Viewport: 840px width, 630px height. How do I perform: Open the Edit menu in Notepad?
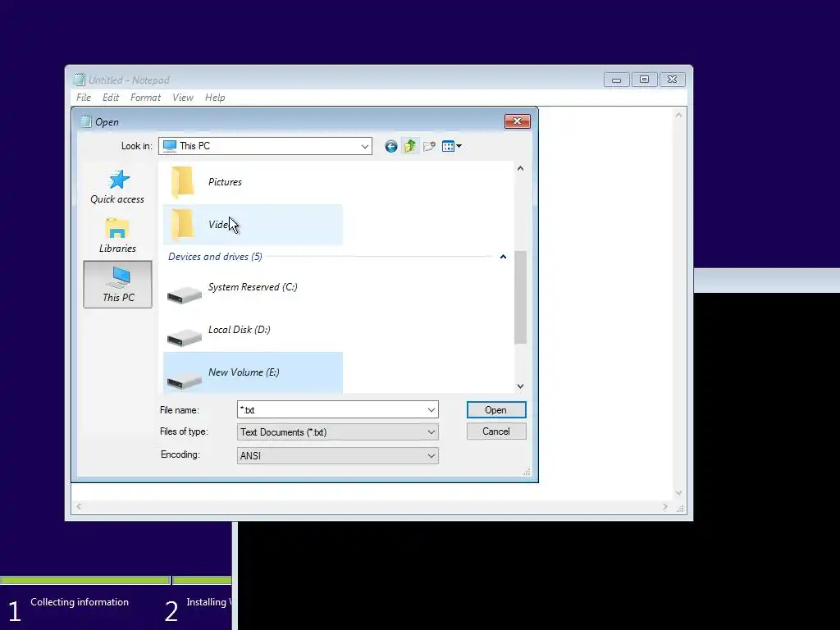(x=111, y=98)
